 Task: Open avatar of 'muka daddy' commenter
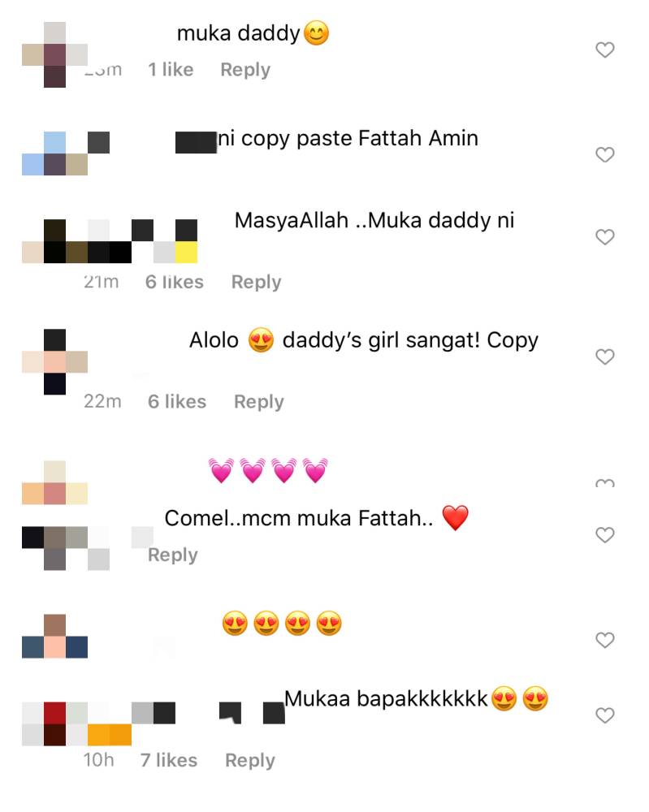(x=54, y=54)
